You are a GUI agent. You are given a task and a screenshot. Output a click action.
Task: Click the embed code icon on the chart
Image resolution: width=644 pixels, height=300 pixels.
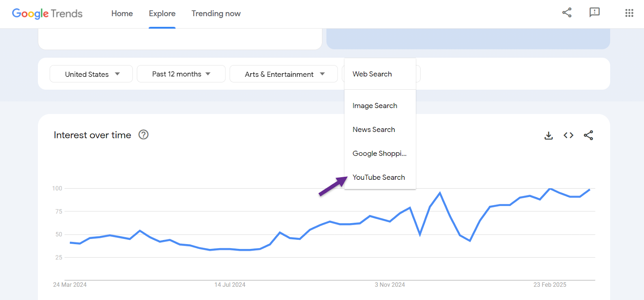pyautogui.click(x=568, y=136)
